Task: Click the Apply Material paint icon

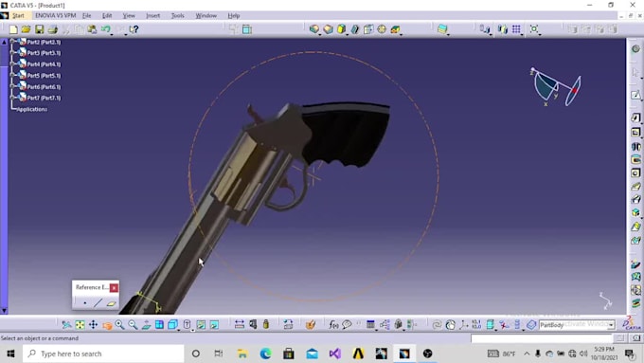Action: 311,325
